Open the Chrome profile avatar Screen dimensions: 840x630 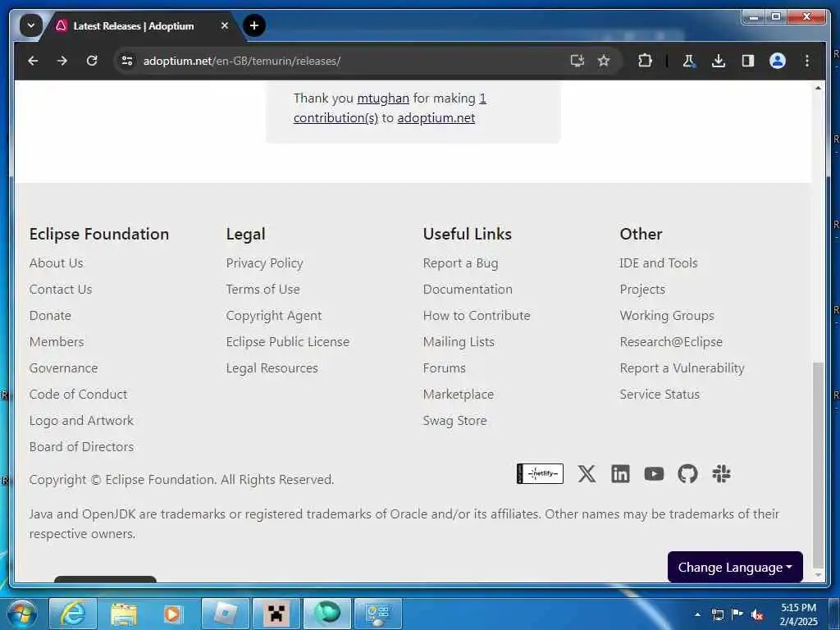pyautogui.click(x=778, y=61)
